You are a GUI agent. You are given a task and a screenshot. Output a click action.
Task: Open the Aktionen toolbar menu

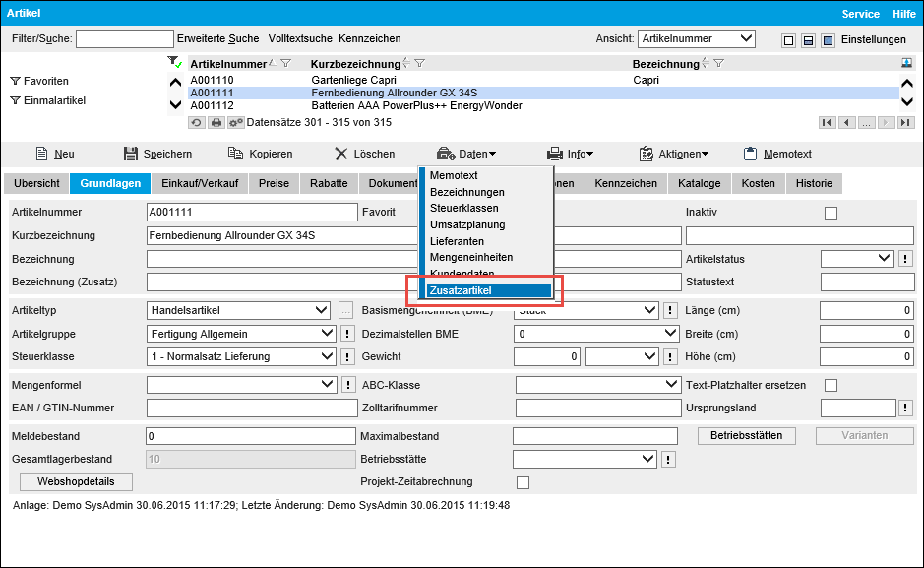pos(673,154)
